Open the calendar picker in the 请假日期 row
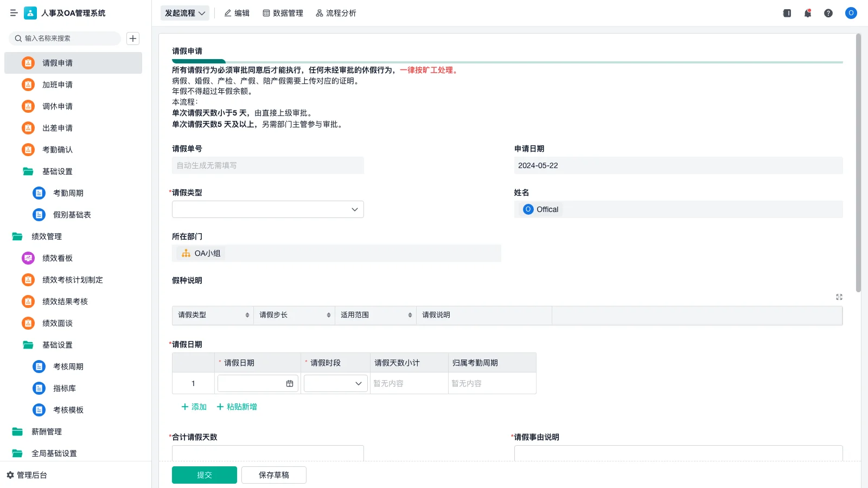 290,383
